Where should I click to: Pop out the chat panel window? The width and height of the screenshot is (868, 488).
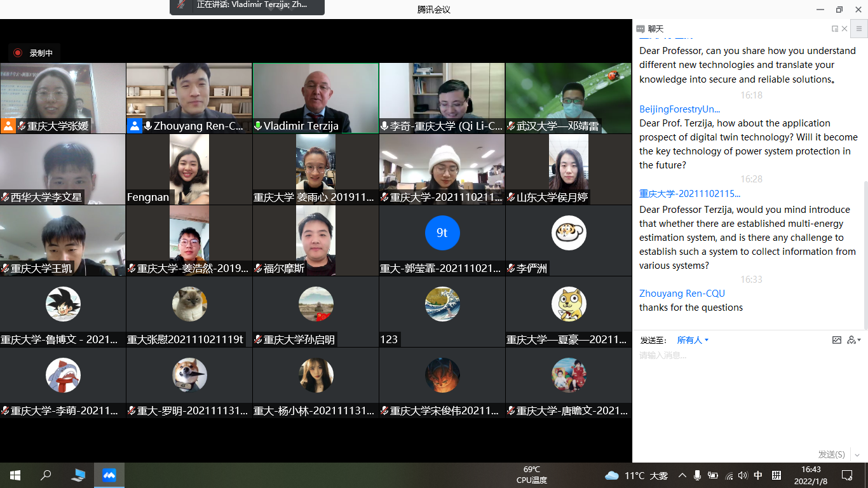[x=834, y=29]
